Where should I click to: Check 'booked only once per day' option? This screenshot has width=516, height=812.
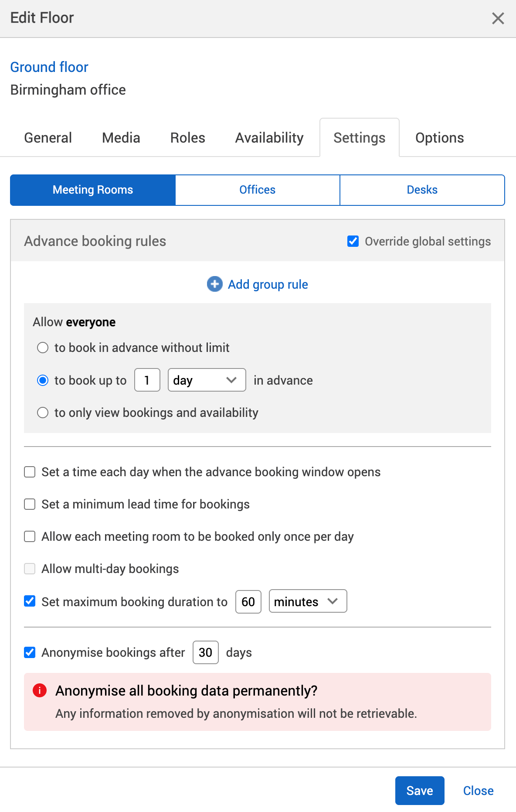pyautogui.click(x=30, y=536)
